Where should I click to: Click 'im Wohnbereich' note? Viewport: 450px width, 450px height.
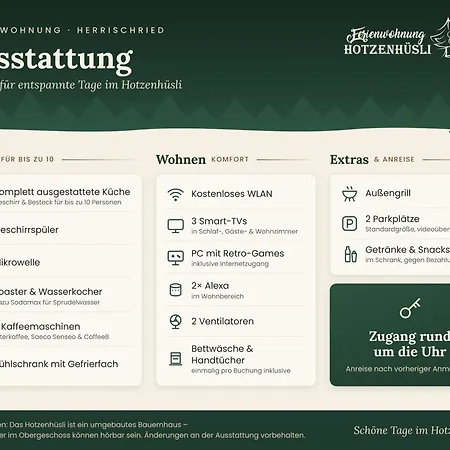(x=217, y=296)
